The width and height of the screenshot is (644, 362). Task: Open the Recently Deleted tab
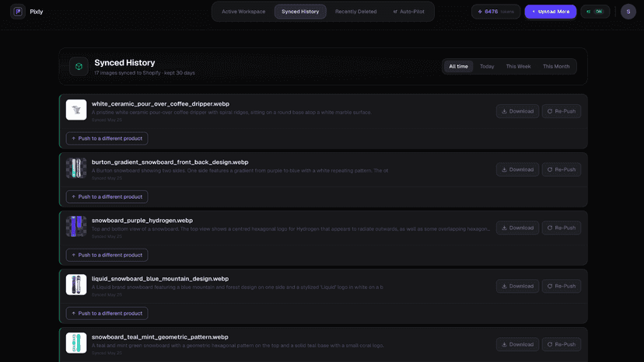355,12
